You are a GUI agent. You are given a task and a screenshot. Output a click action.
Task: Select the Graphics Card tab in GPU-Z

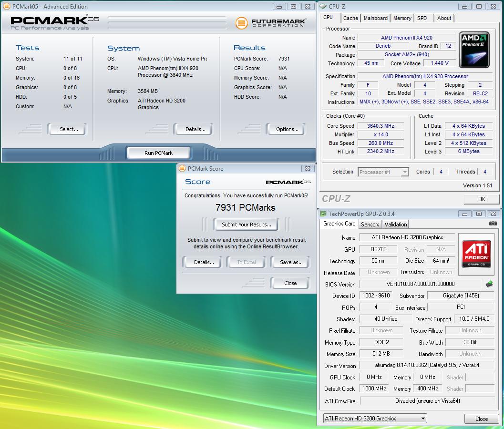click(x=339, y=224)
